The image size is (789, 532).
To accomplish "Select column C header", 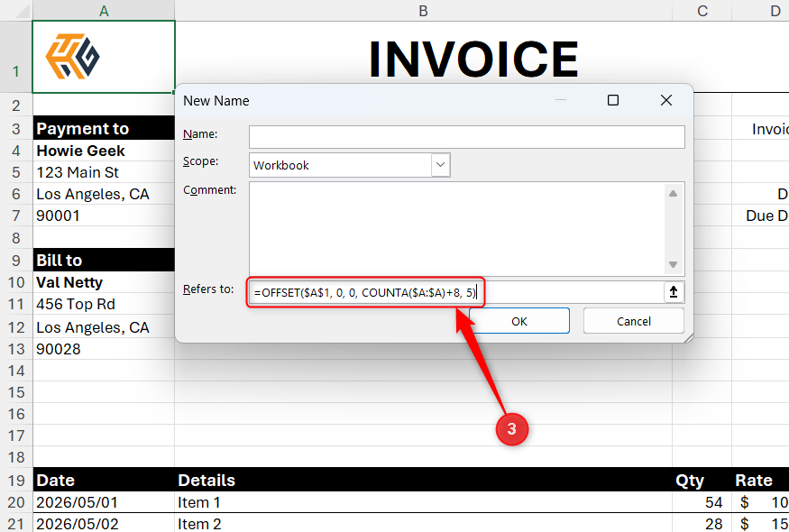I will tap(702, 11).
